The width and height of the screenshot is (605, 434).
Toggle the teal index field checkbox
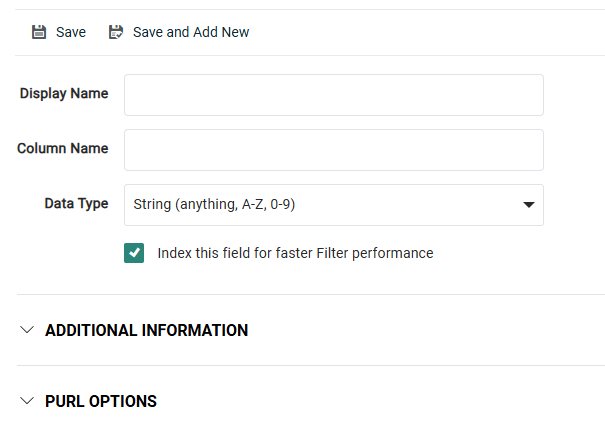[134, 253]
